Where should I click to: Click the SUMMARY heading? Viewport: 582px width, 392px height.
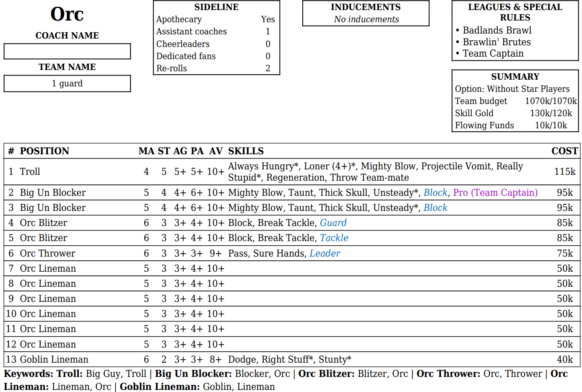click(x=515, y=77)
